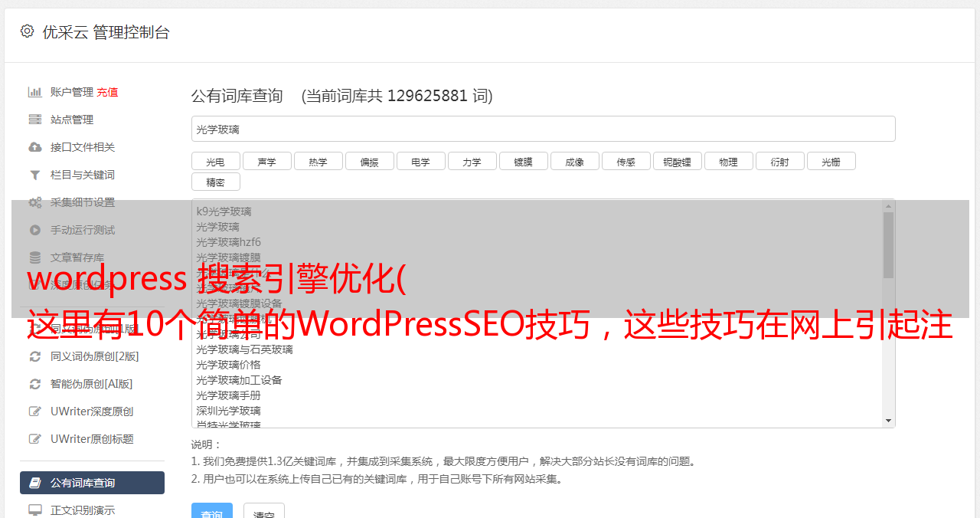Click the refresh icon beside 同义词伪原创[2版]

(x=35, y=356)
